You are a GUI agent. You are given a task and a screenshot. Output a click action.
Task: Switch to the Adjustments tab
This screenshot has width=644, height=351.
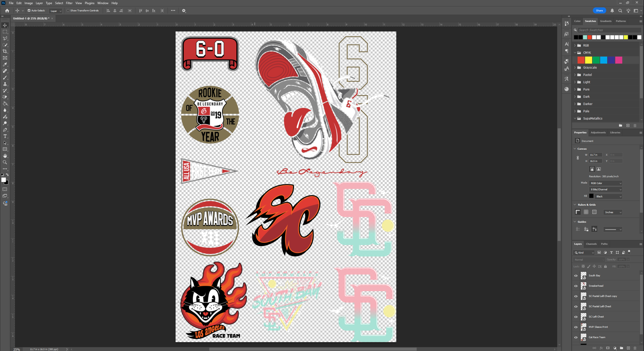pos(598,133)
